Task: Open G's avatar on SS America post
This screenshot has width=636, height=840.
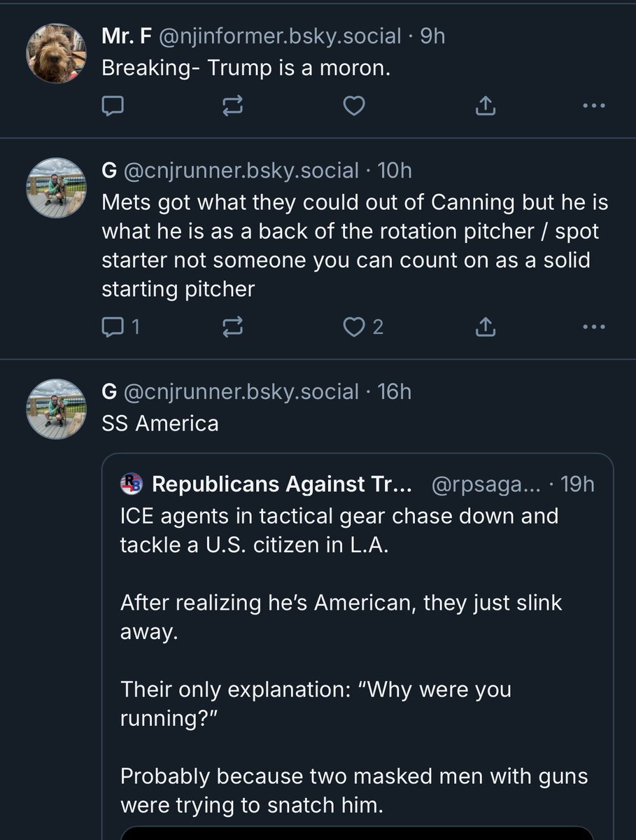Action: 56,408
